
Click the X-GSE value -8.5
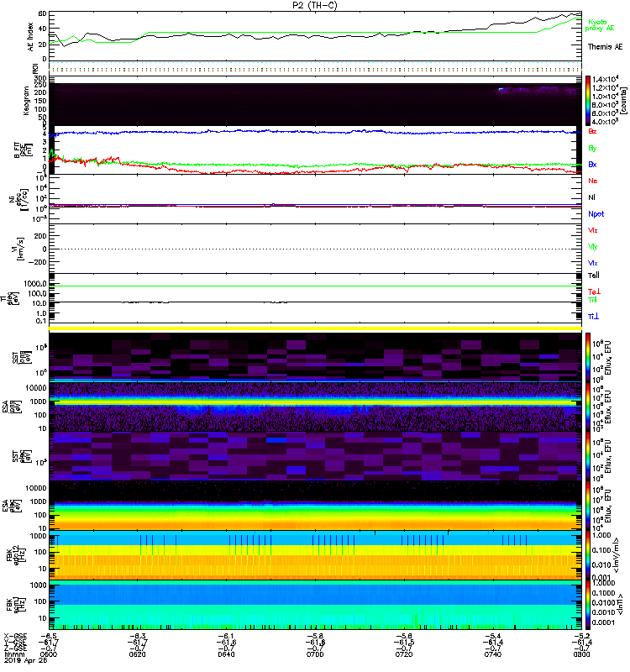point(48,636)
